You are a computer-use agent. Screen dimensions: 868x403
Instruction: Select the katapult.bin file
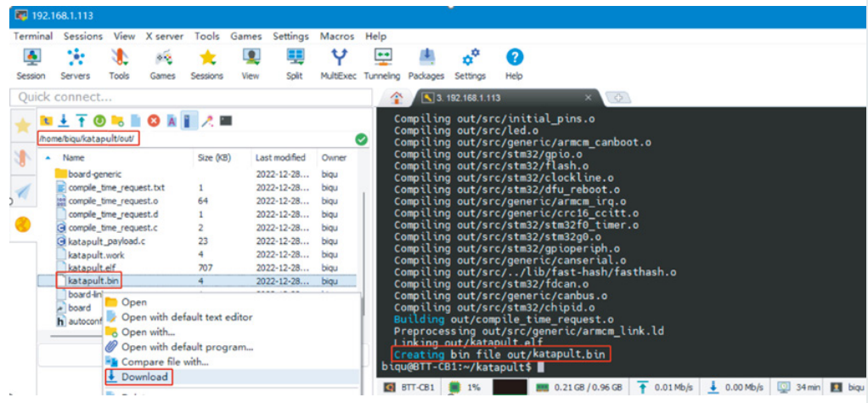93,281
